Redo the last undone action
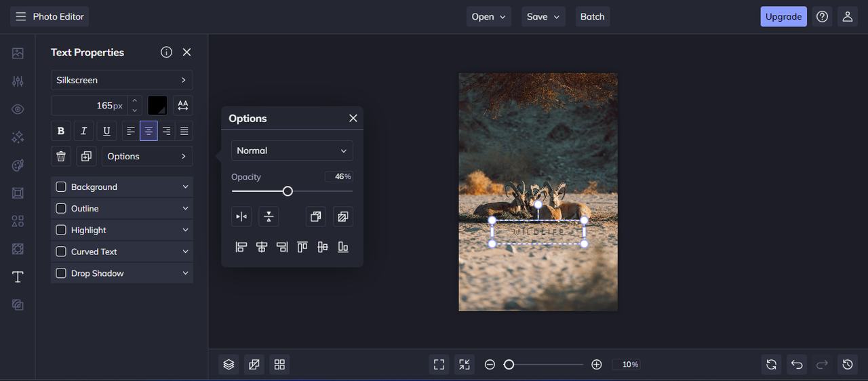 click(x=822, y=365)
